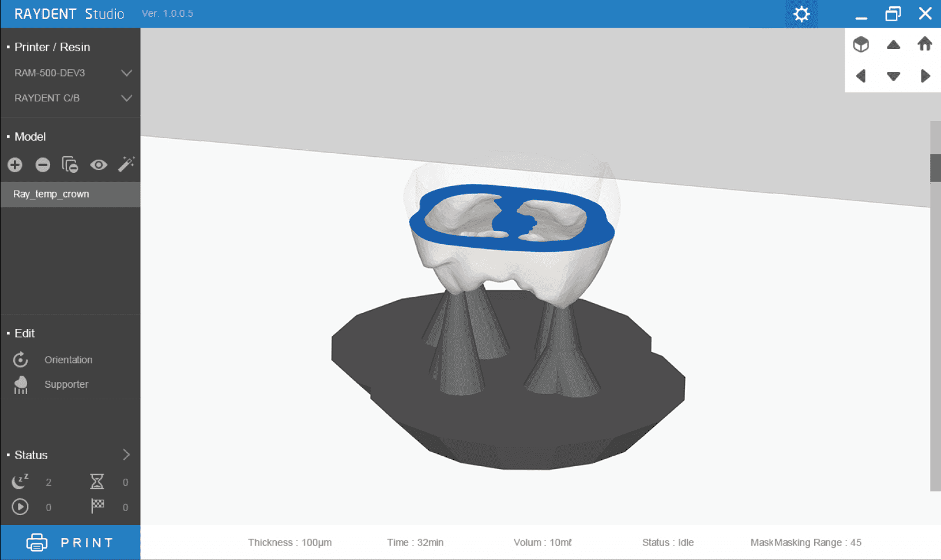
Task: Rotate view with the down arrow
Action: pyautogui.click(x=893, y=76)
